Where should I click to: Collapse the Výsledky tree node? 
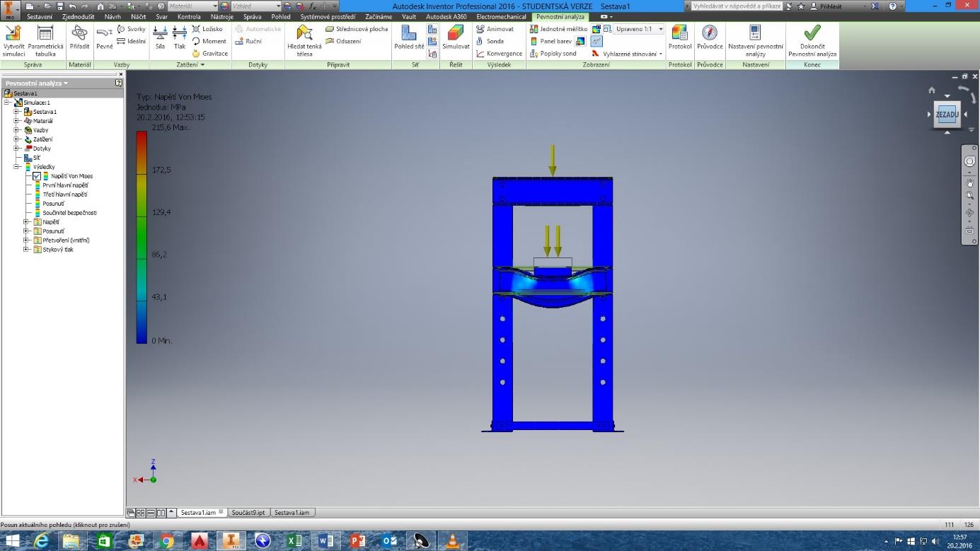[x=16, y=167]
